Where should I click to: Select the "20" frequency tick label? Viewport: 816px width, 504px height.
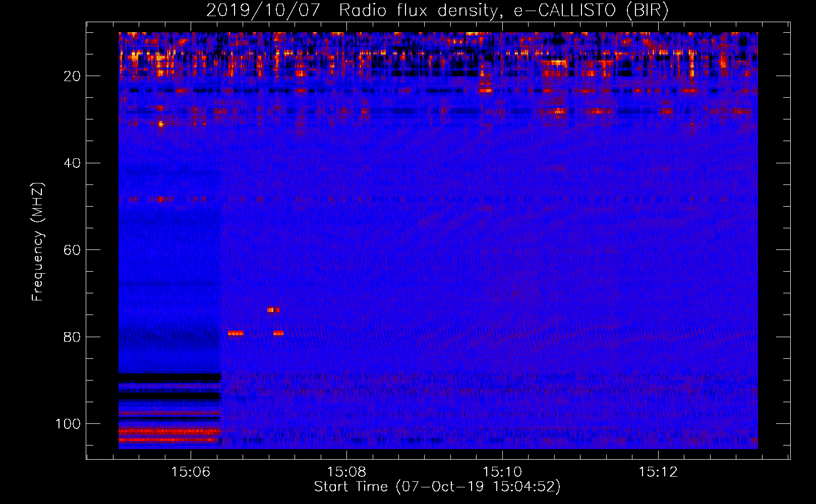[72, 76]
